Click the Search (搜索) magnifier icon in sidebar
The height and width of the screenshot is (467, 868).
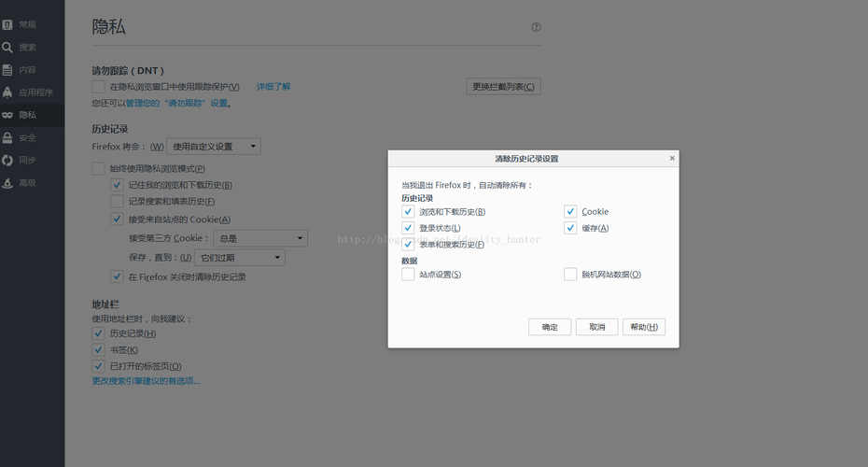click(x=7, y=47)
